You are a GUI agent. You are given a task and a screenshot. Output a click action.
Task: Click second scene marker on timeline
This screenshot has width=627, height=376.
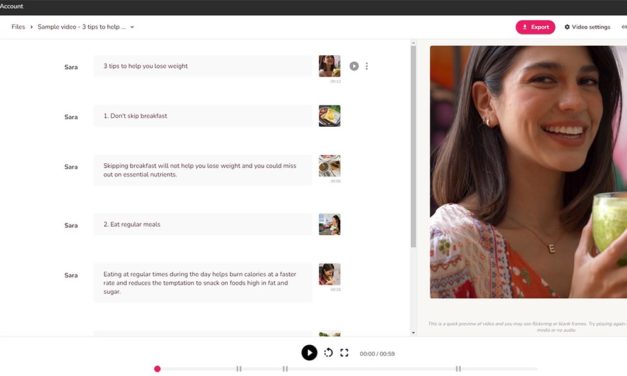(285, 369)
